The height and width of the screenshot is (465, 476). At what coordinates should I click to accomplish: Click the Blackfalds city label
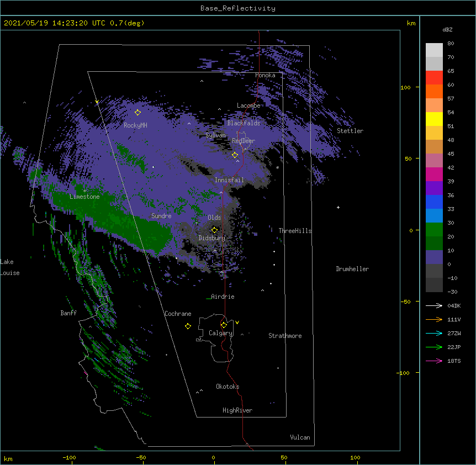point(244,123)
